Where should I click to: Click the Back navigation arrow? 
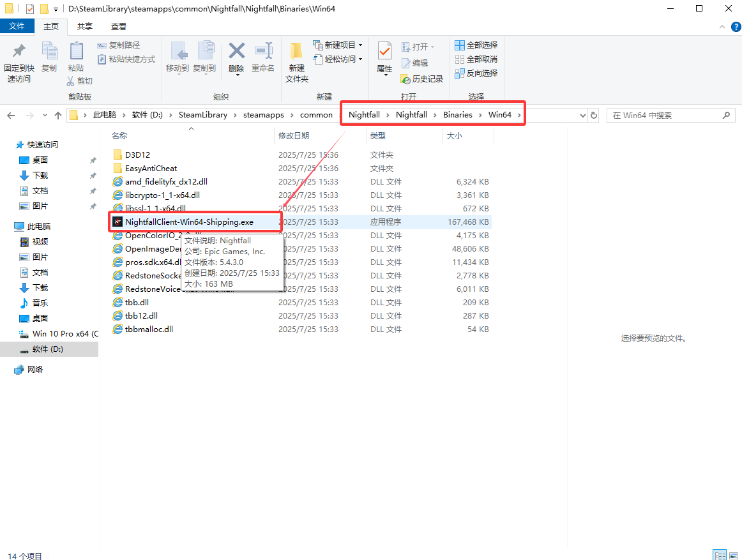[11, 116]
